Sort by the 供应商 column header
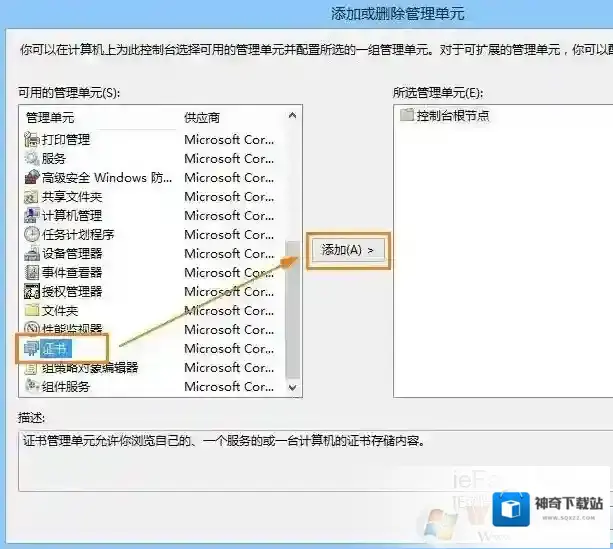Screen dimensions: 613x549 (201, 118)
